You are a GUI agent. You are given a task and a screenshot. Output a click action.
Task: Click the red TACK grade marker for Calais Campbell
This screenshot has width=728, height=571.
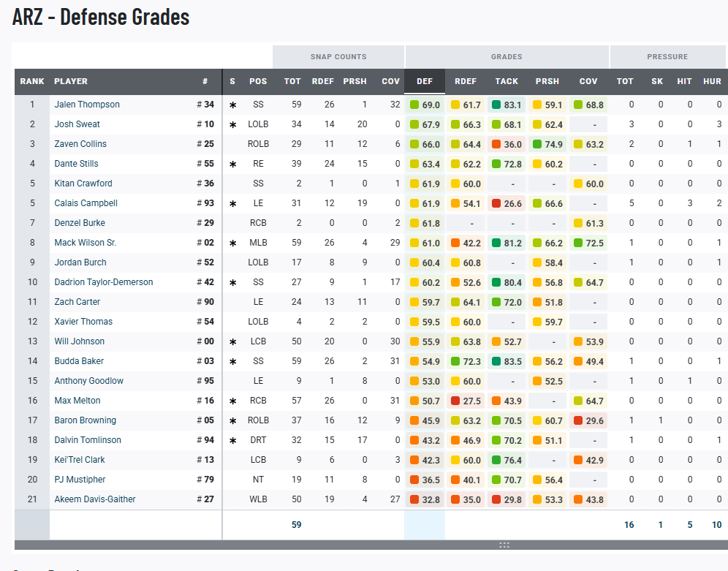pos(496,203)
